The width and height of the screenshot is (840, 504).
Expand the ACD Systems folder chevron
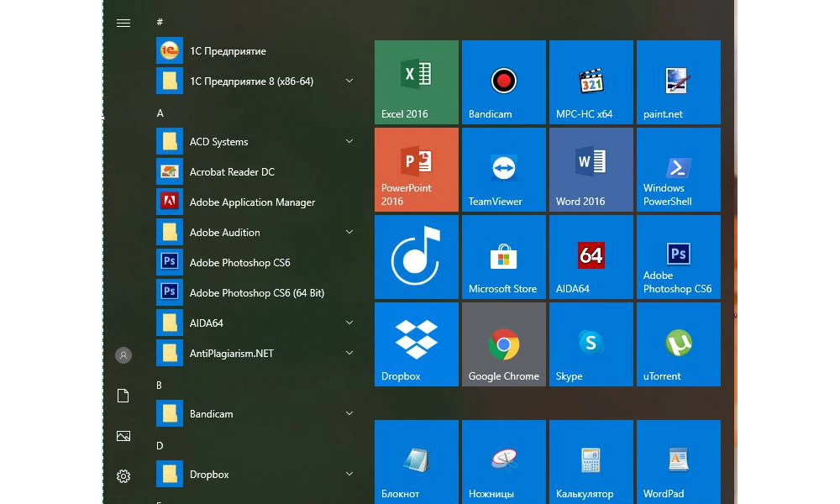[349, 141]
